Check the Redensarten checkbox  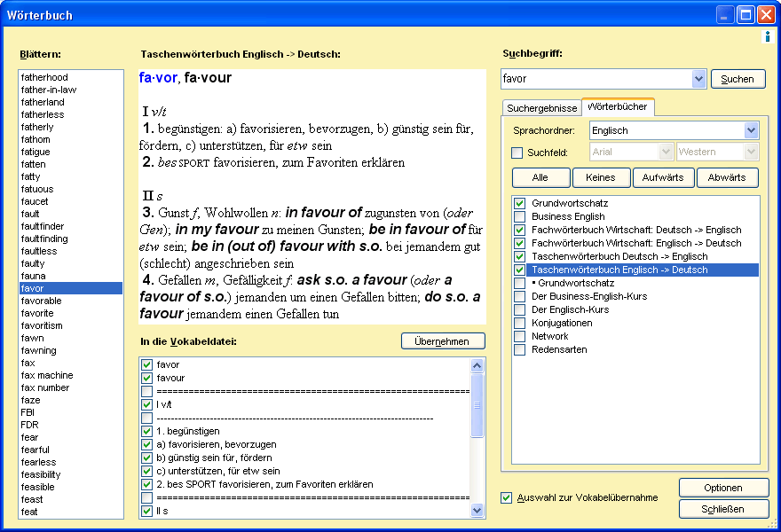pos(519,350)
